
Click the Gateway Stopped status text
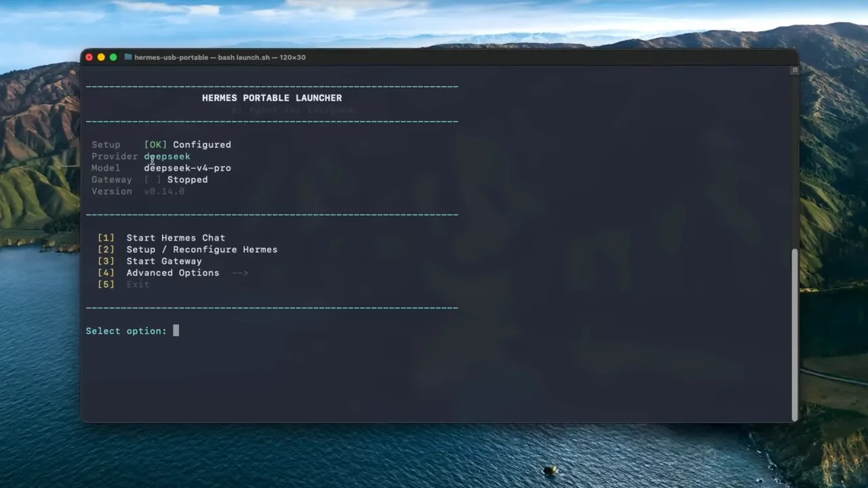176,180
